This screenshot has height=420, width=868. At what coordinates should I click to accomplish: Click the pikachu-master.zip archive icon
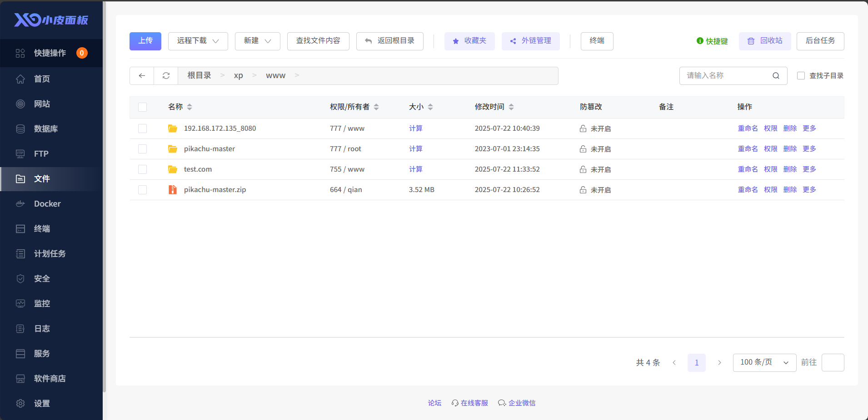(x=173, y=190)
